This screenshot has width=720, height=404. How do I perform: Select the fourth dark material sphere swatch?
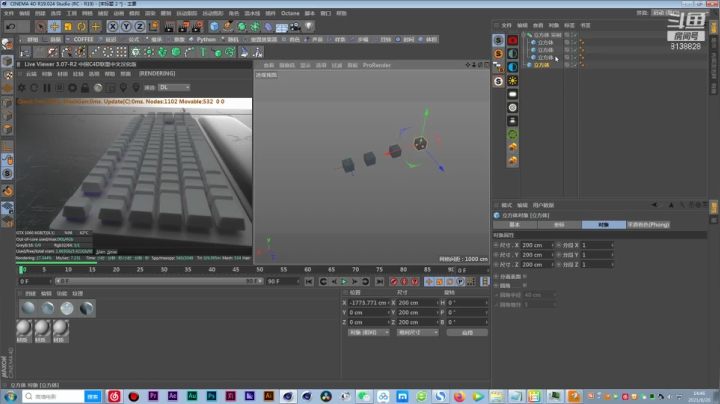coord(86,308)
